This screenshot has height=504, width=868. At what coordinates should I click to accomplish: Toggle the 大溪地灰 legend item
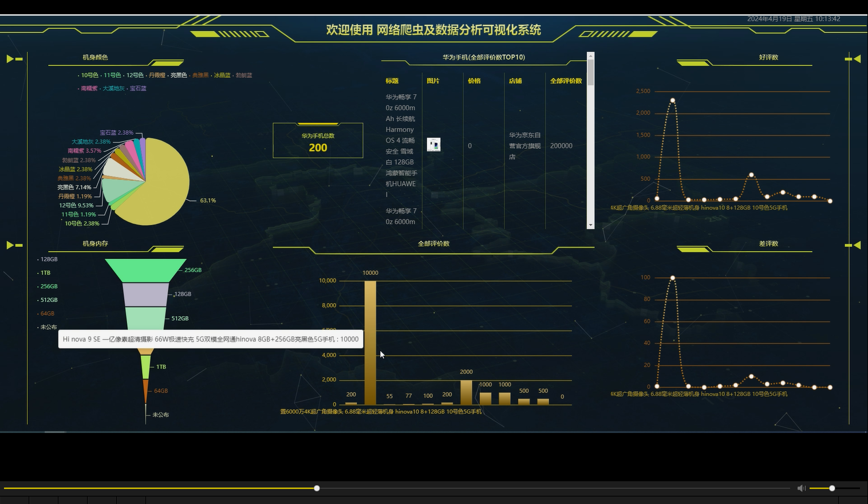[x=112, y=88]
